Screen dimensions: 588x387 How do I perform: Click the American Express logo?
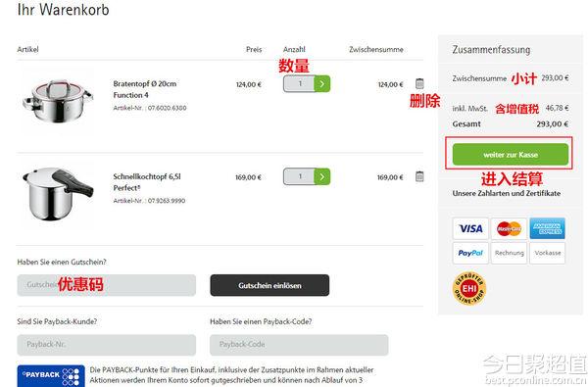pyautogui.click(x=547, y=228)
